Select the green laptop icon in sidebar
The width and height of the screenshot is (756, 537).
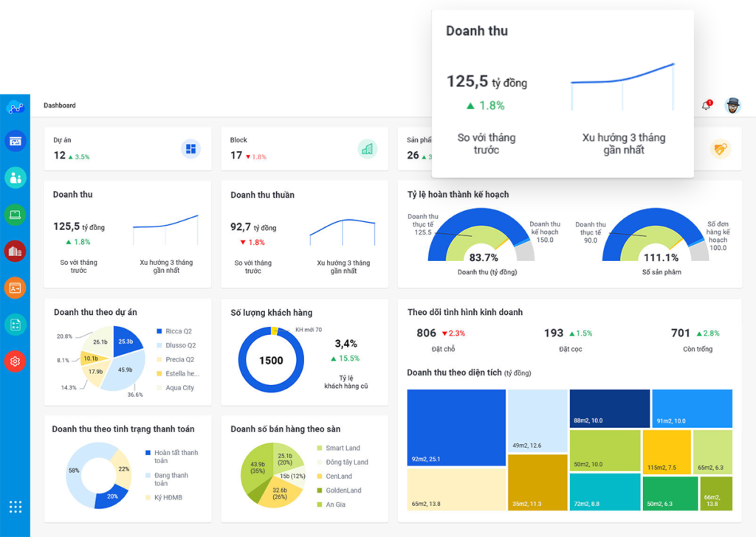pos(15,215)
